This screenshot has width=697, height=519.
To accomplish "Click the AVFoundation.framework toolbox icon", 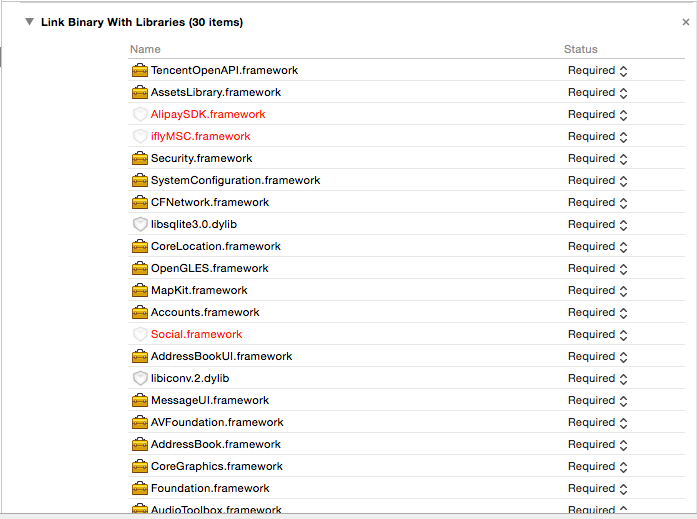I will [140, 422].
